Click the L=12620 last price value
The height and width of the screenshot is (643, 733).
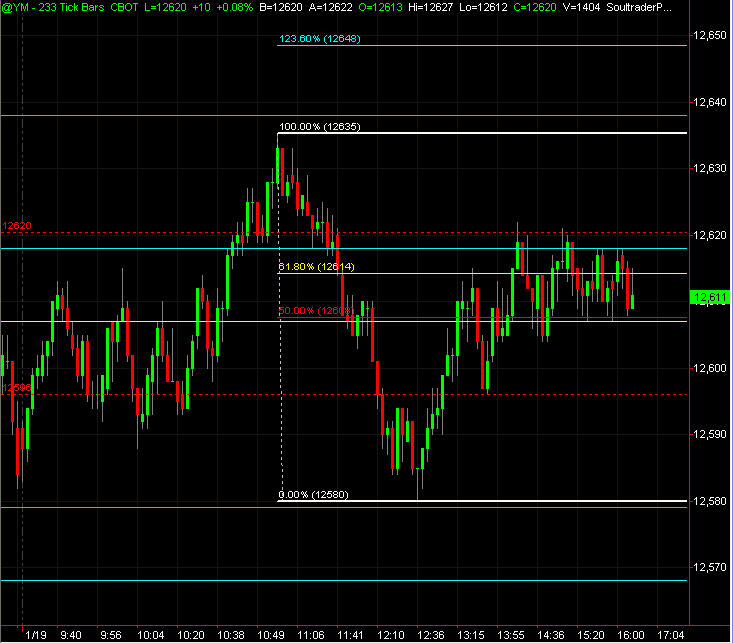click(x=165, y=7)
